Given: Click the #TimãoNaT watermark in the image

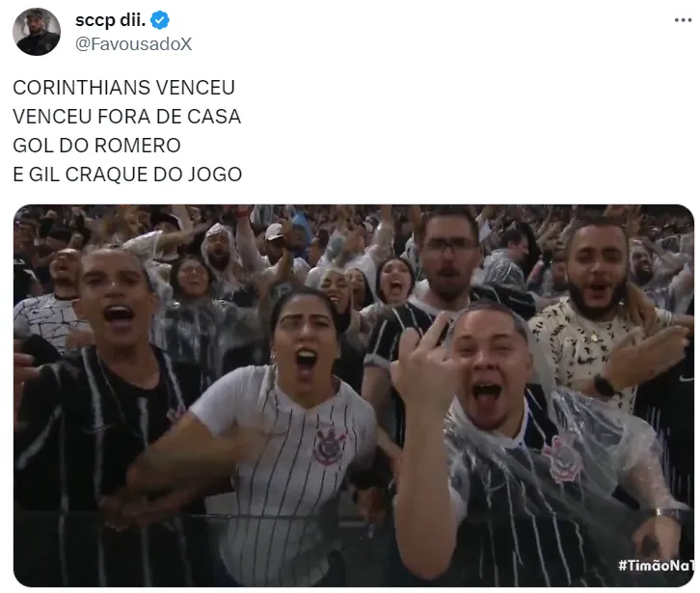Looking at the screenshot, I should point(656,565).
